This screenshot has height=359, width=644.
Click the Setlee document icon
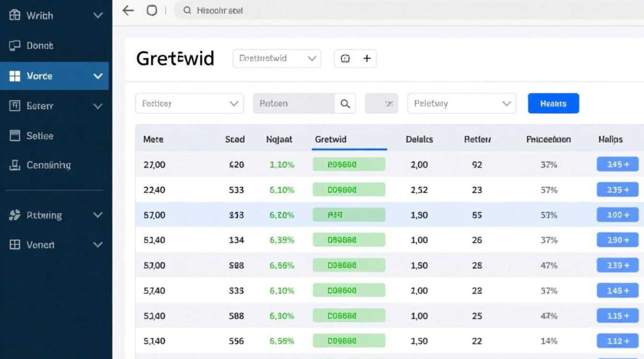pyautogui.click(x=16, y=135)
